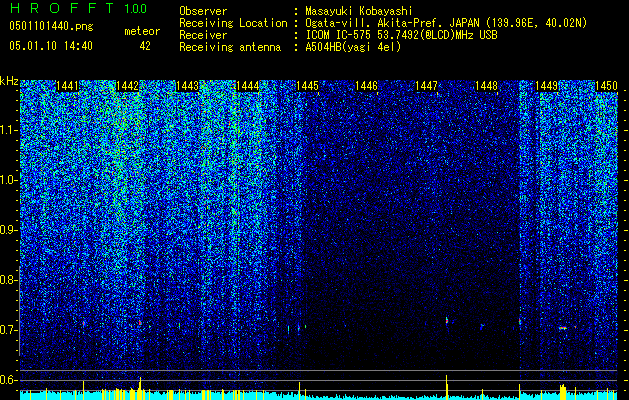Click the bright meteor echo just after 1449
629x400 pixels.
click(x=563, y=328)
